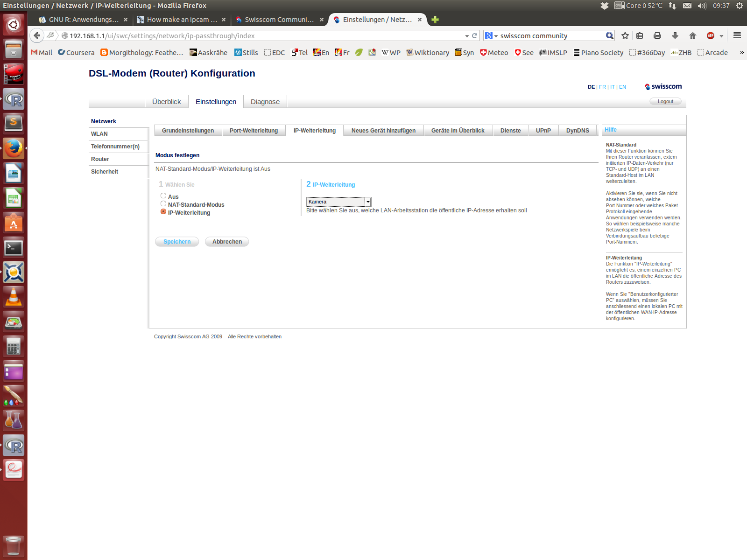The height and width of the screenshot is (560, 747).
Task: Open LibreOffice Writer from the dock
Action: (x=14, y=173)
